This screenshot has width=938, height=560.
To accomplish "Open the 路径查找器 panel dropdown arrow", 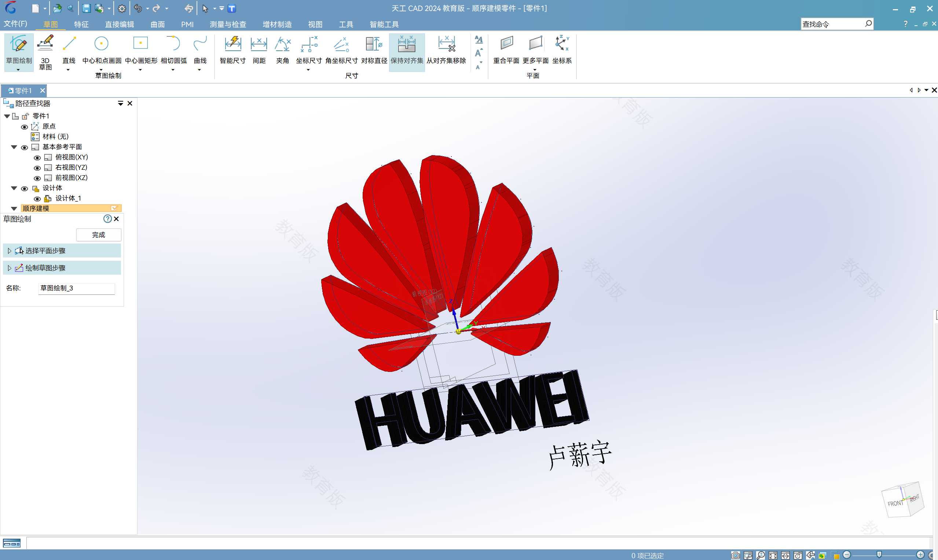I will click(x=121, y=103).
